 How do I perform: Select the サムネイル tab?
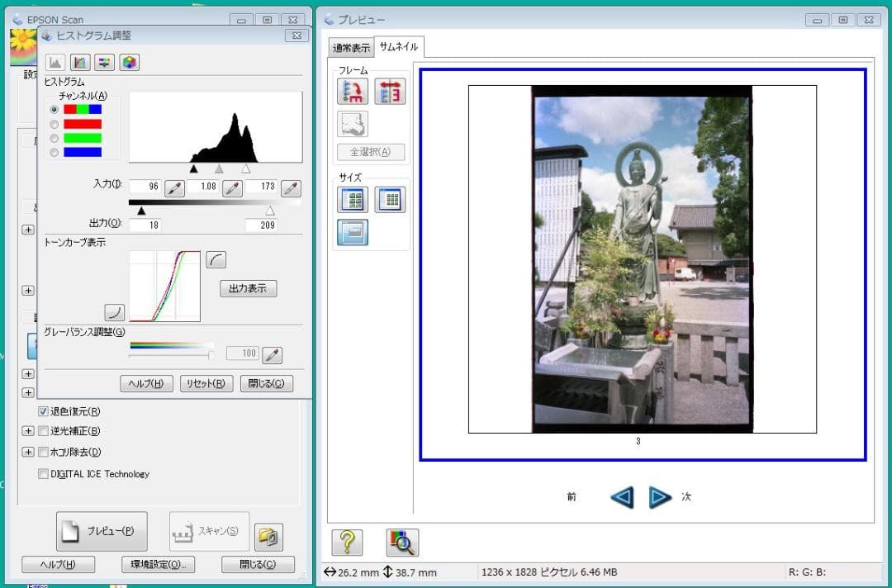[x=397, y=47]
